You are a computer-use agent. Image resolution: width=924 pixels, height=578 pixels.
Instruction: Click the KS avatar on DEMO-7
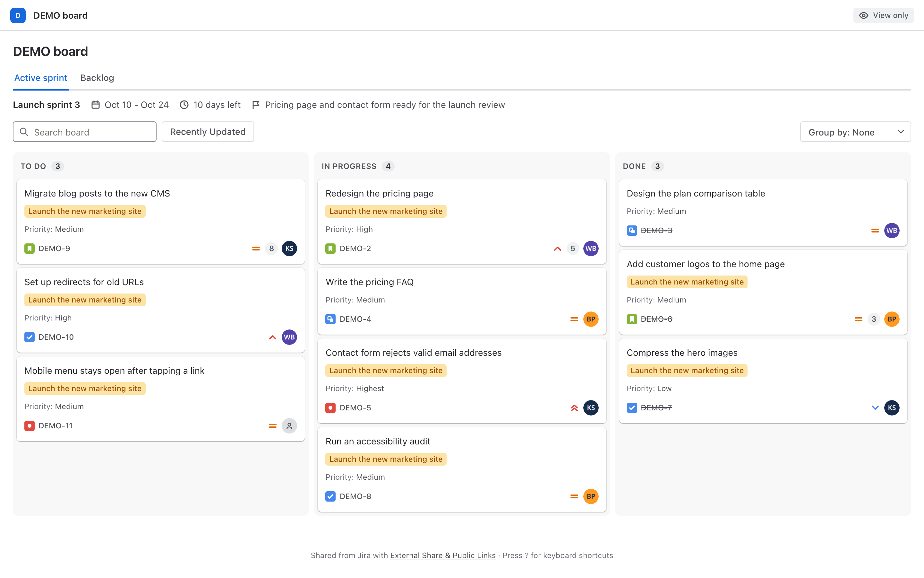pyautogui.click(x=892, y=408)
